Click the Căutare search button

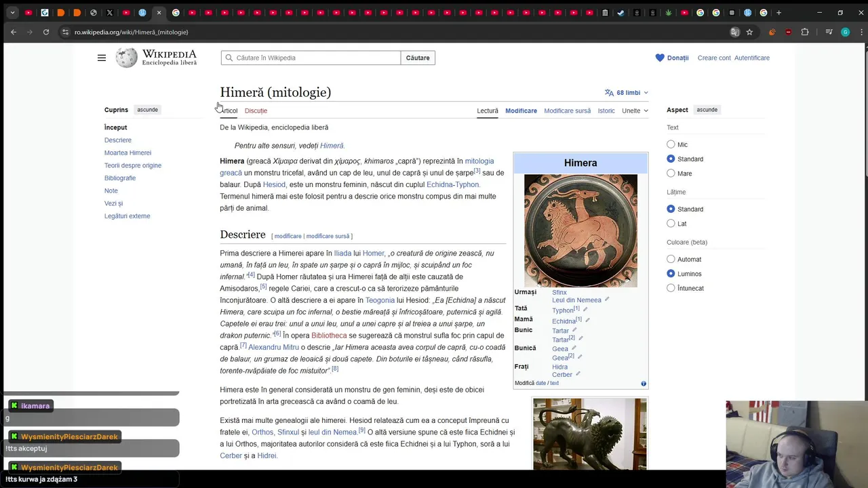418,58
